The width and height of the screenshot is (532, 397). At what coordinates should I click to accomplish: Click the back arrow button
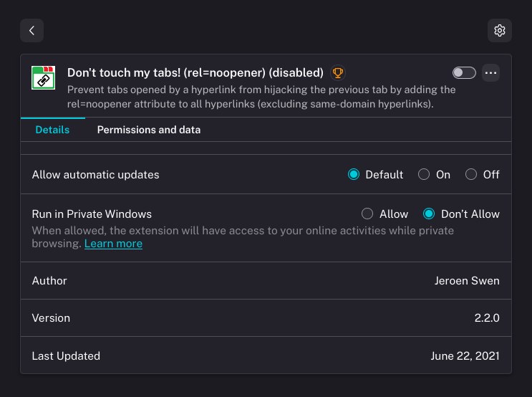pyautogui.click(x=32, y=30)
